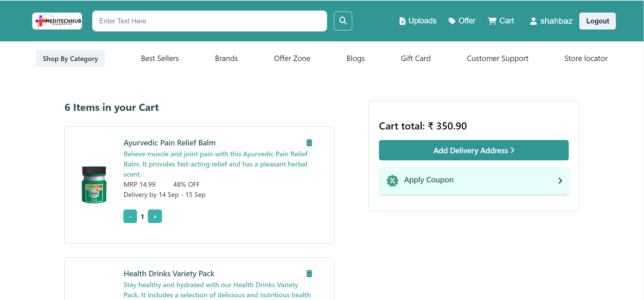Open the Cart from the header

501,21
